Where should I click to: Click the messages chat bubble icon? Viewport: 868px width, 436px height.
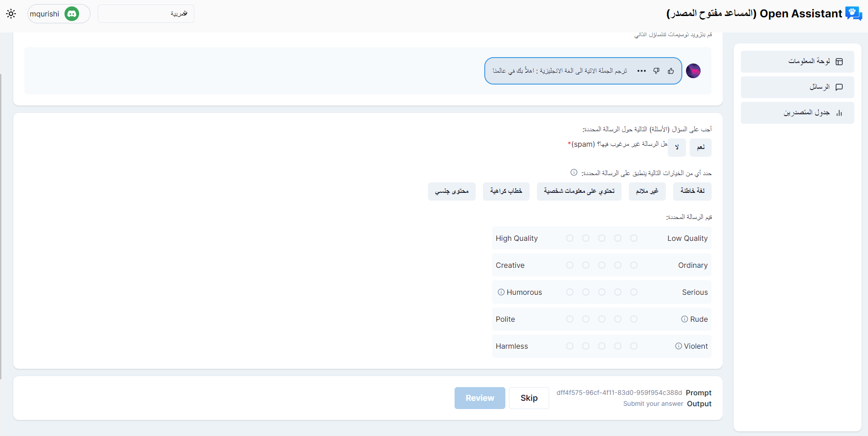click(x=839, y=87)
